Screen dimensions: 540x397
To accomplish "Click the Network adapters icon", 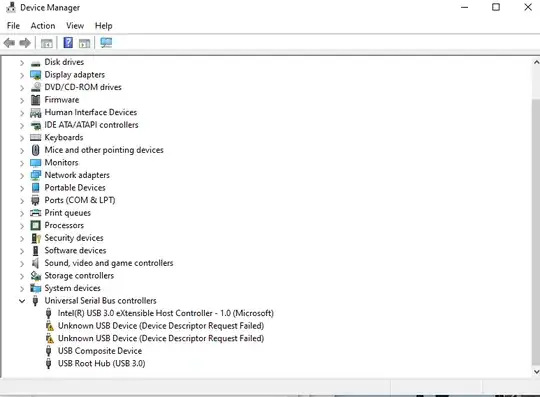I will pos(35,175).
